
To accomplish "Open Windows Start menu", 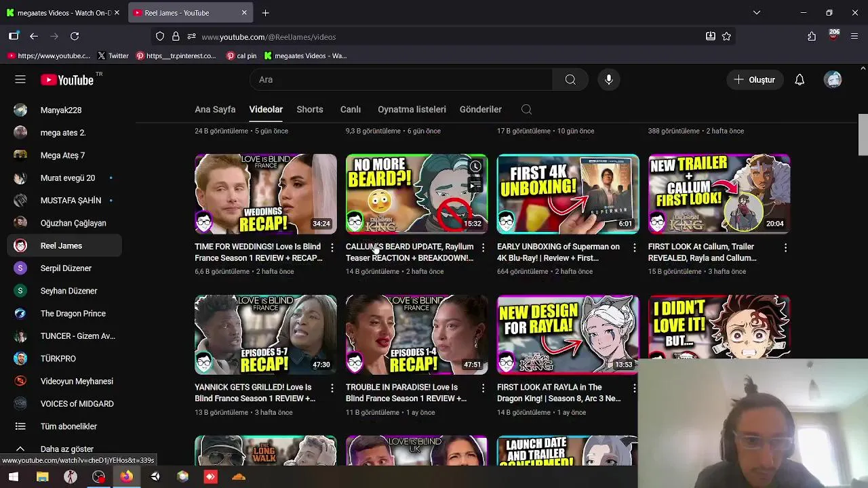I will [x=13, y=476].
